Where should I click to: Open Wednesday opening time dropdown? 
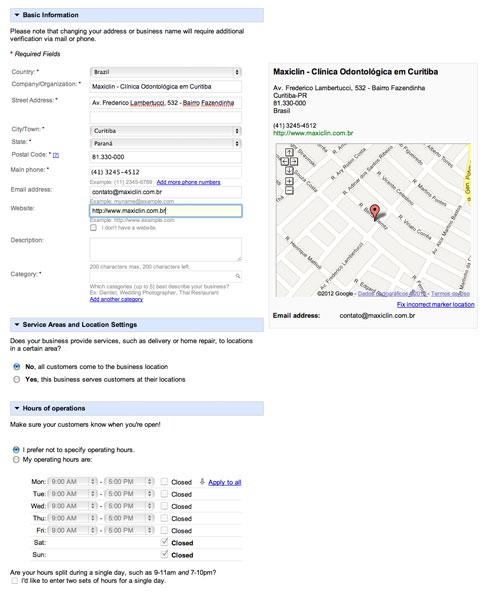pyautogui.click(x=73, y=506)
